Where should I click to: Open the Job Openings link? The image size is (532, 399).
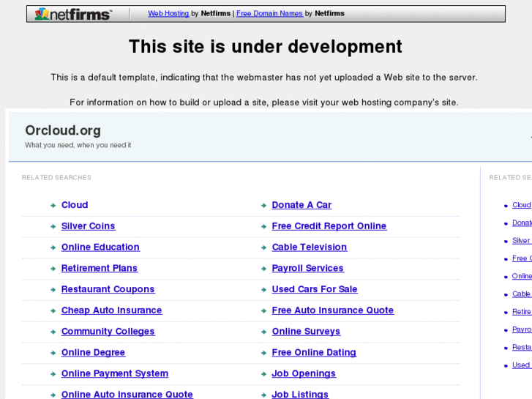pos(304,373)
